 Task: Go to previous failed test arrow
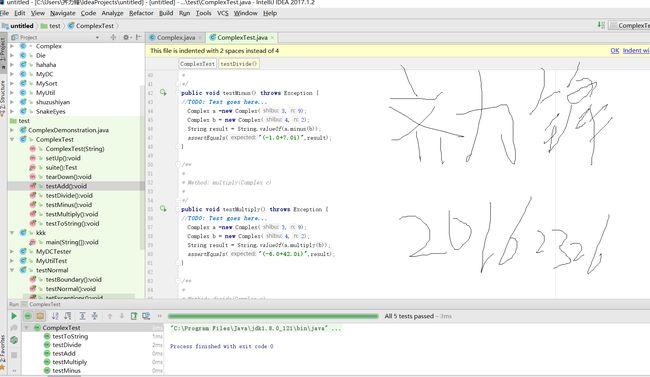[110, 316]
